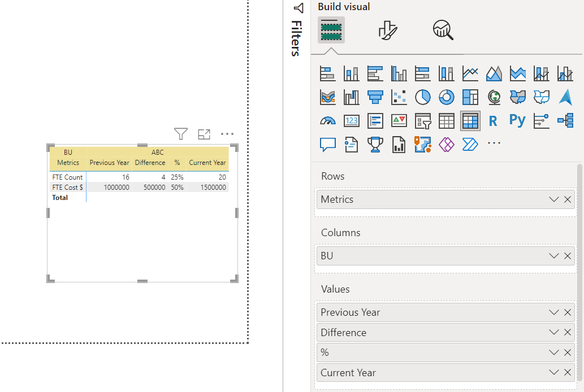The height and width of the screenshot is (392, 584).
Task: Open more visuals ellipsis in gallery
Action: [494, 143]
